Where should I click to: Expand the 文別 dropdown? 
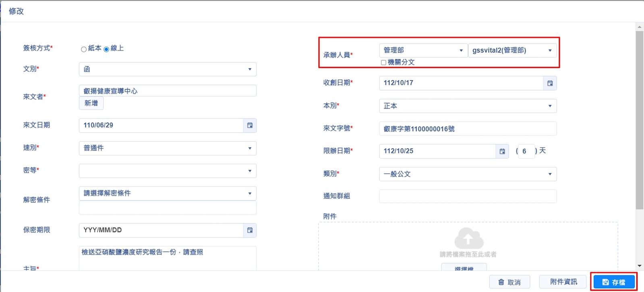click(168, 69)
